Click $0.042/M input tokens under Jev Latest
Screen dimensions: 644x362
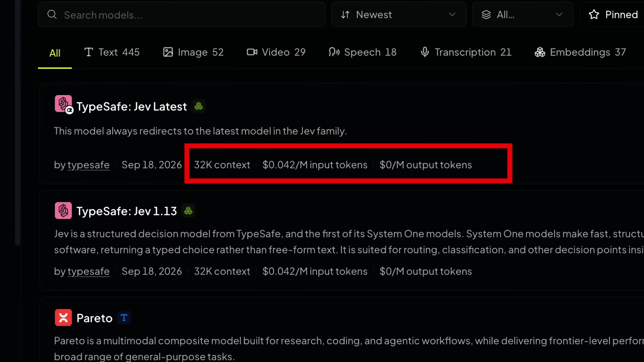[315, 165]
